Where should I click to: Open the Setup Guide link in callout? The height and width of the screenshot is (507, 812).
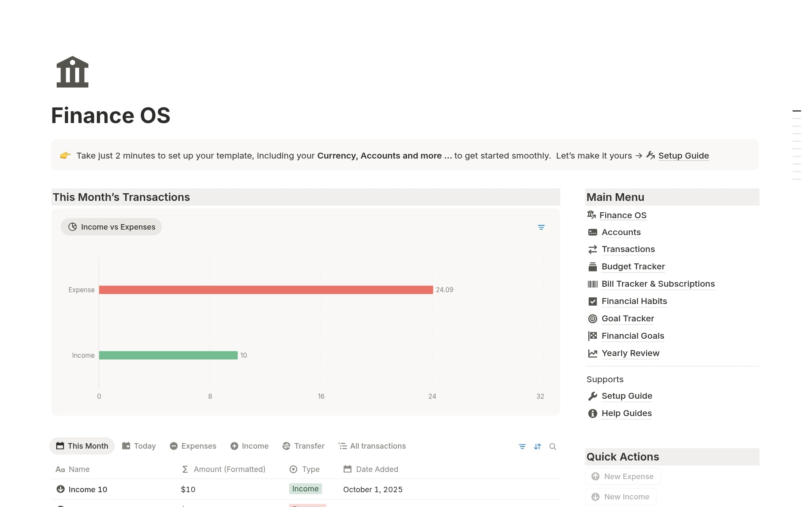(x=683, y=156)
